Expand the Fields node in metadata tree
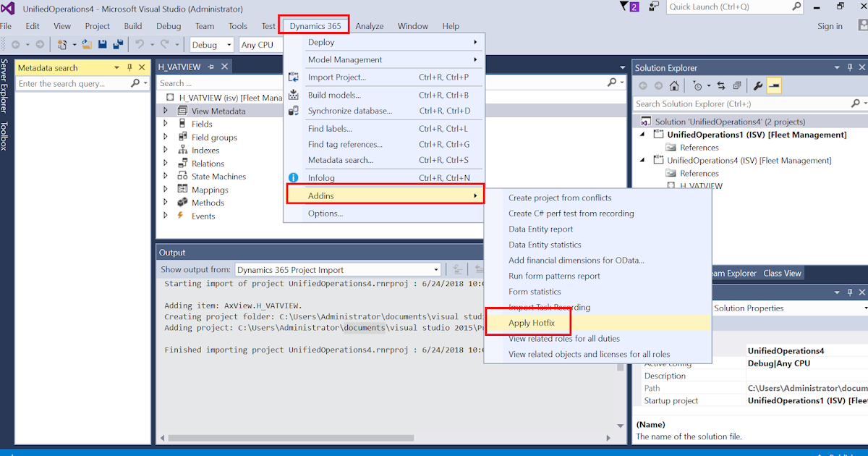 pos(166,124)
